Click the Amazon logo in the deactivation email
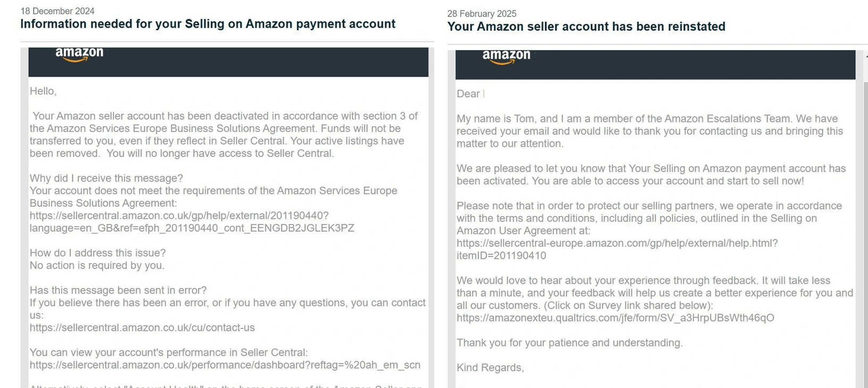The height and width of the screenshot is (388, 868). pyautogui.click(x=79, y=54)
